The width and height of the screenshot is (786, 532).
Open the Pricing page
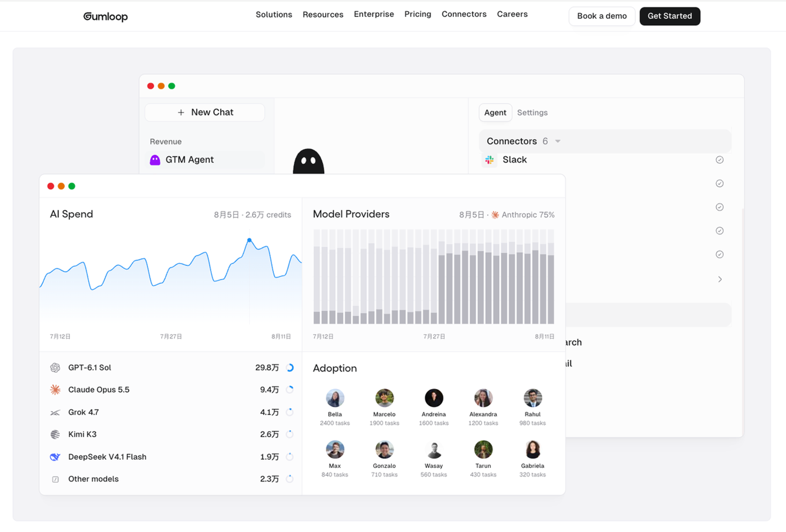tap(418, 14)
